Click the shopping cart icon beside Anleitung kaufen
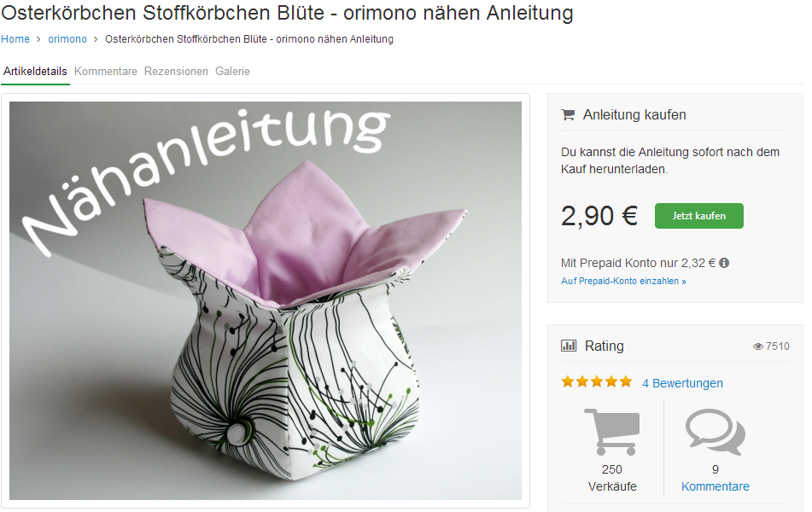Image resolution: width=812 pixels, height=512 pixels. pyautogui.click(x=568, y=115)
